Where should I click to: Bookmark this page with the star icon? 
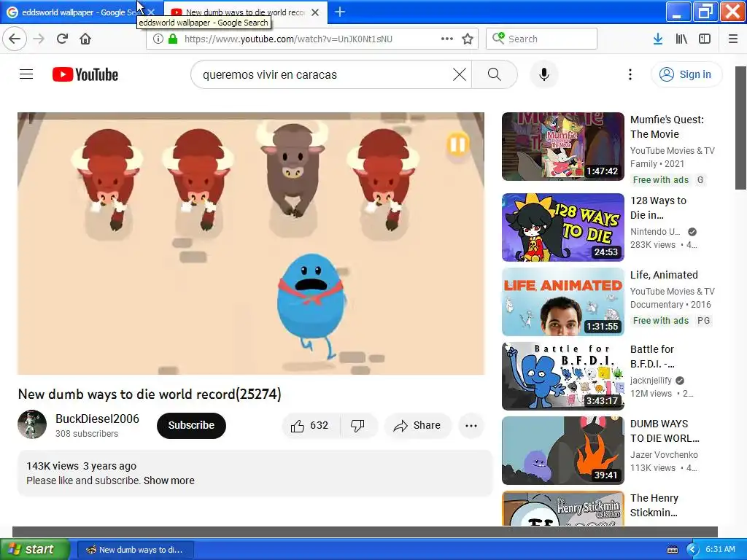pos(468,39)
